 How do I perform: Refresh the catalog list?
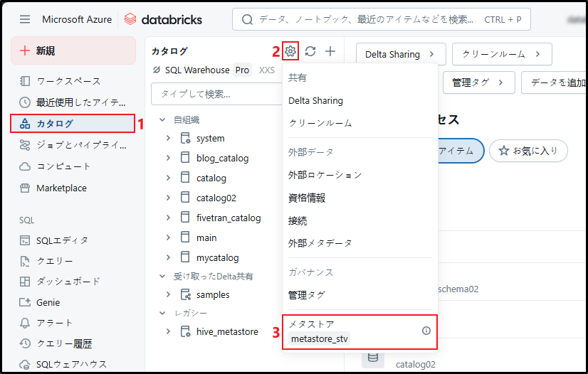pos(310,50)
